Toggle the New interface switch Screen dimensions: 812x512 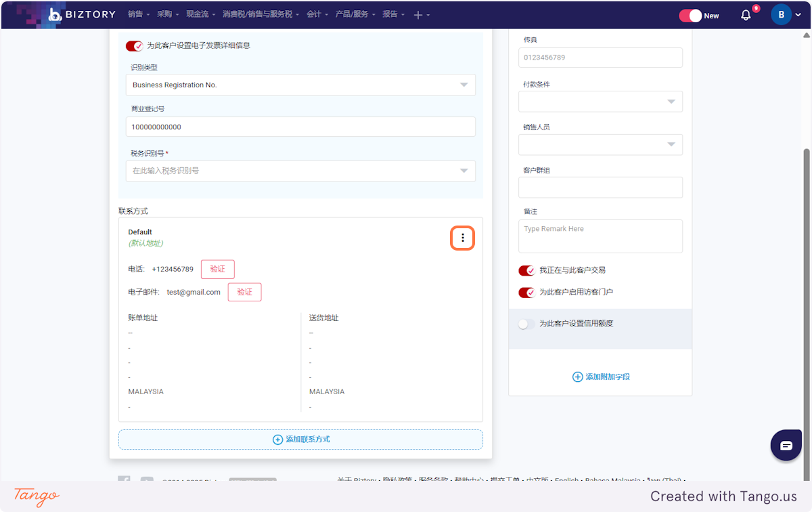point(691,16)
